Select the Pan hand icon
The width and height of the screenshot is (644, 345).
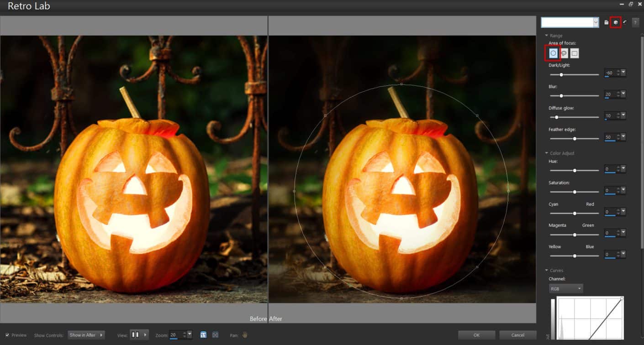click(245, 335)
